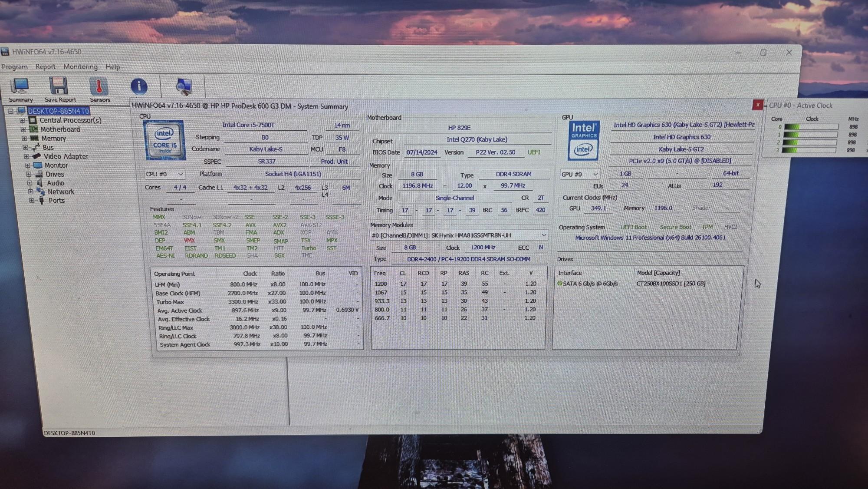Click the HWiNFO64 title bar app icon
The image size is (868, 489).
[5, 52]
